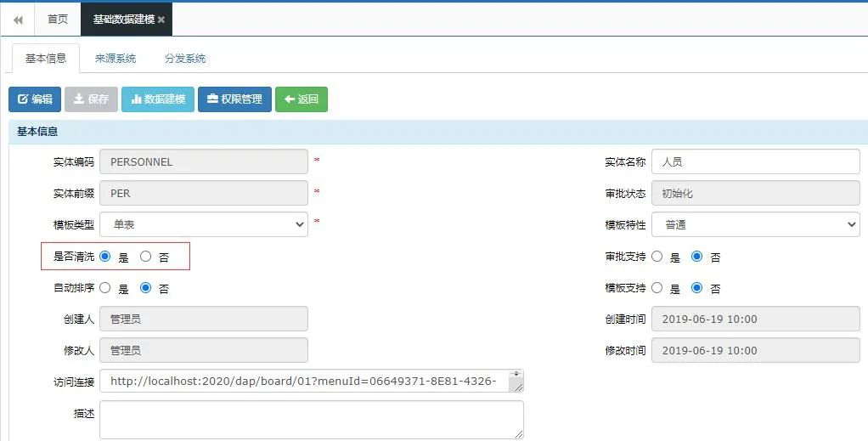The image size is (868, 441).
Task: Click the 创建人 field showing 管理员
Action: 204,319
